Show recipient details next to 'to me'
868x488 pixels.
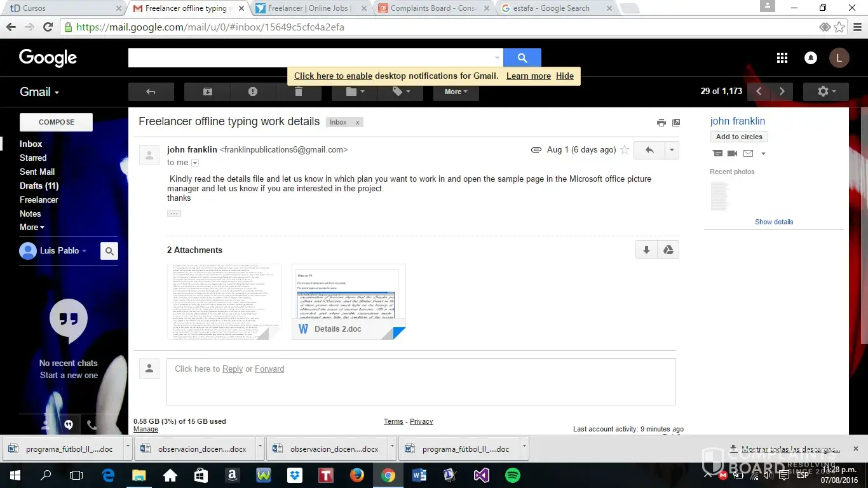[195, 163]
